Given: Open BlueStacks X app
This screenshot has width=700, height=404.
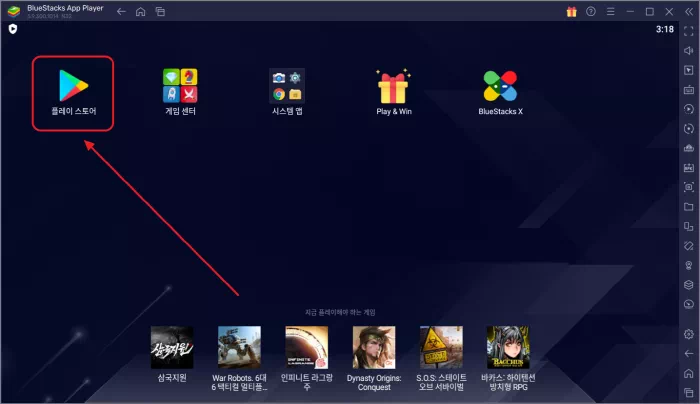Looking at the screenshot, I should [x=500, y=92].
